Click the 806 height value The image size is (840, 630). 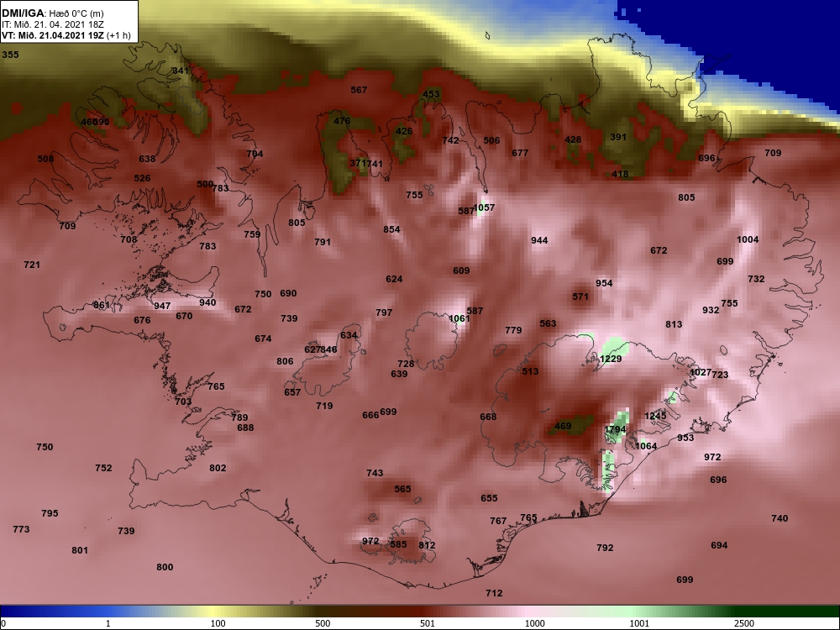pyautogui.click(x=285, y=361)
